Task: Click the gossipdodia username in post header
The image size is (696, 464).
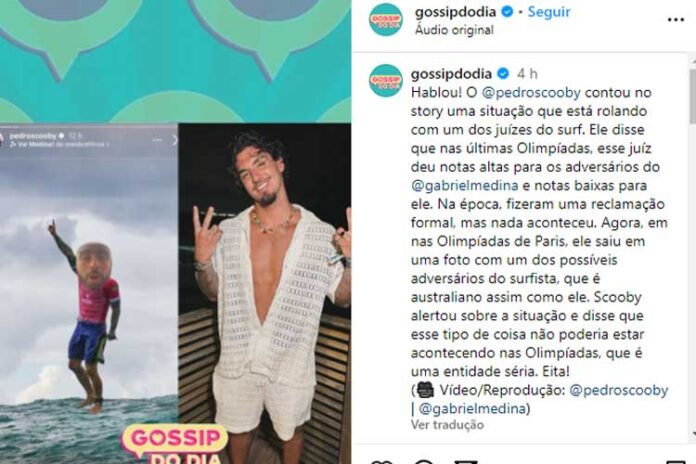Action: 455,12
